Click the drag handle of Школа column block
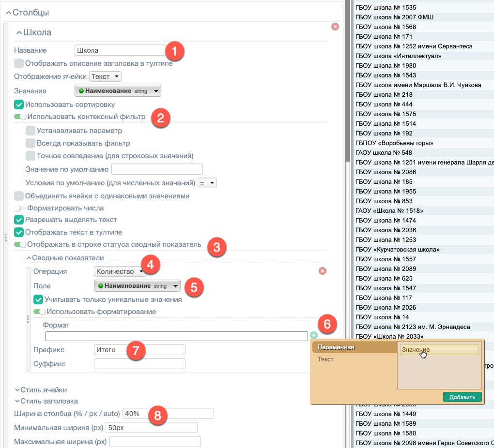The height and width of the screenshot is (448, 494). click(x=5, y=238)
